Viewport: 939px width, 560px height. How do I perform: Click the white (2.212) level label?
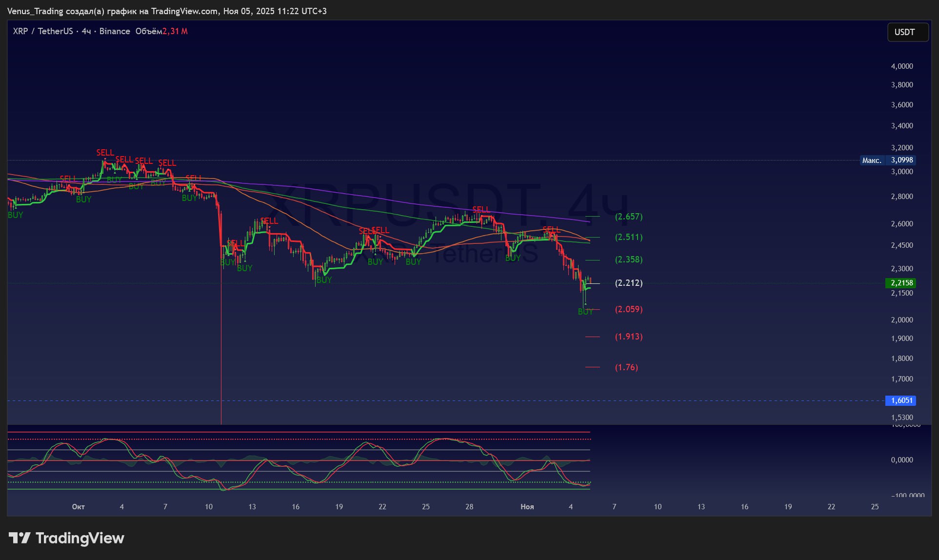click(628, 283)
